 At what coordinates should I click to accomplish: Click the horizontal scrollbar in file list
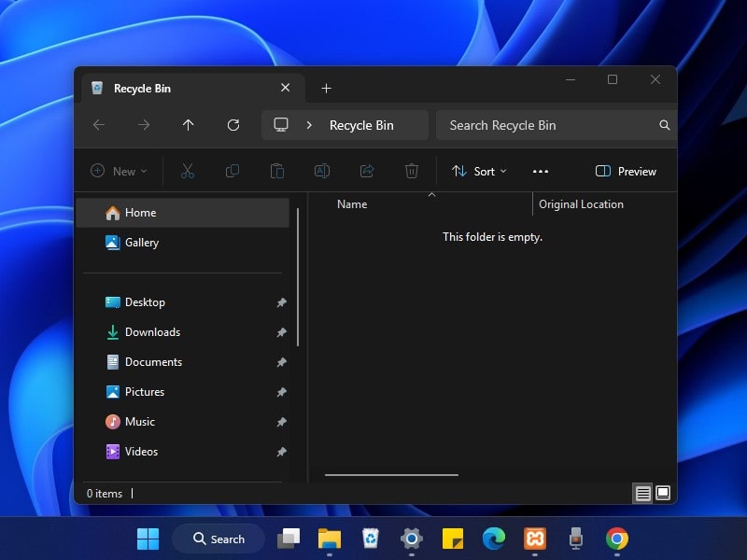[x=391, y=475]
